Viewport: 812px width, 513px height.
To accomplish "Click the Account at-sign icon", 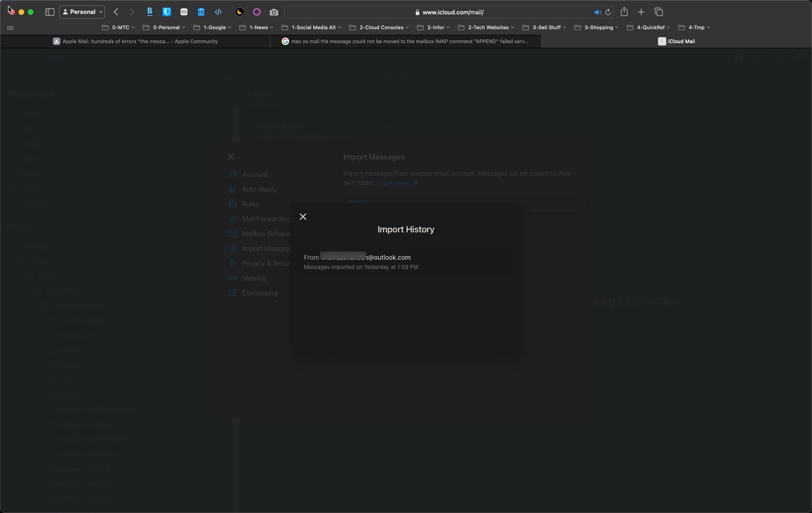I will click(x=233, y=174).
